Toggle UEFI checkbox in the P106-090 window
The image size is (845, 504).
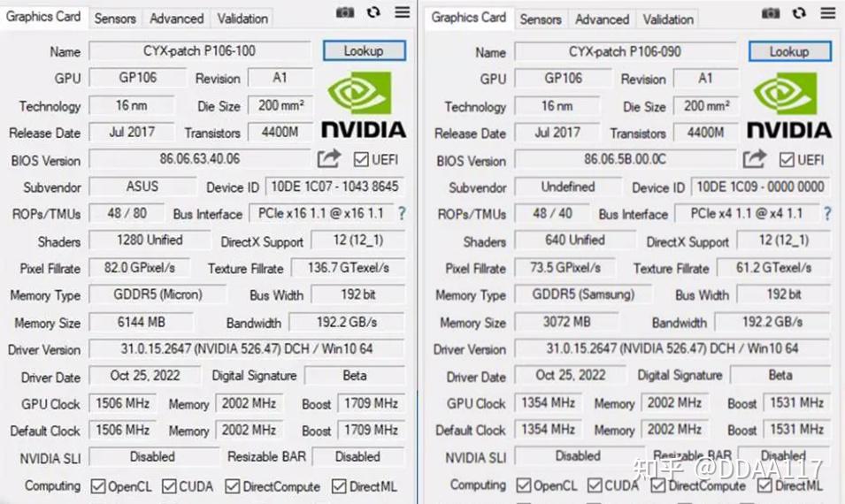787,160
